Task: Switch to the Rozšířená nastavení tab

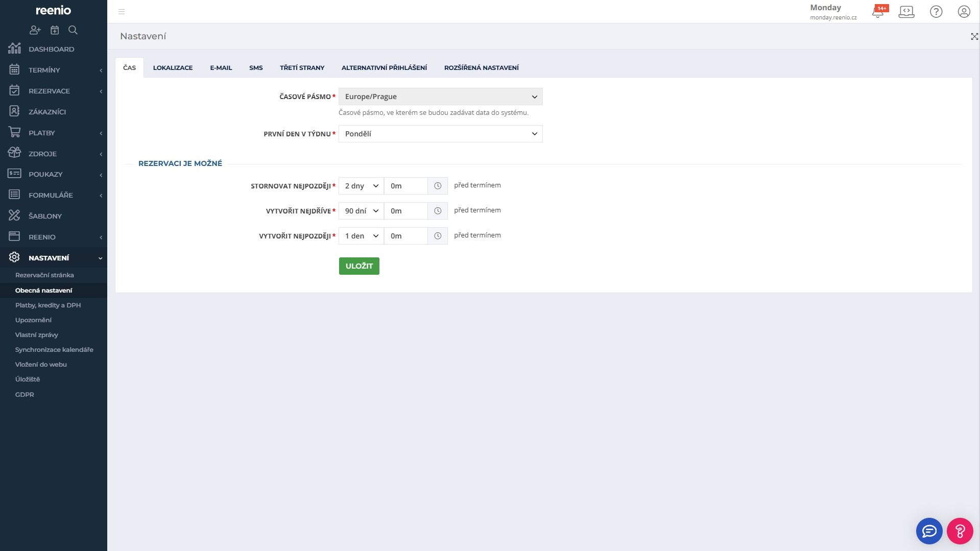Action: point(481,67)
